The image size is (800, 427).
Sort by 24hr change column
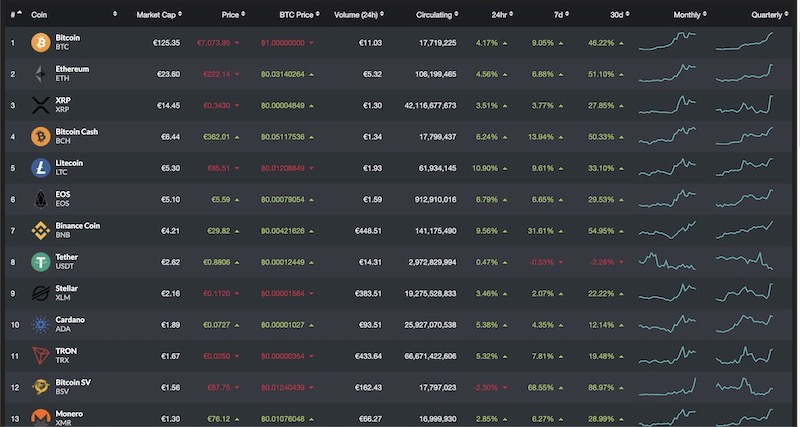point(498,15)
